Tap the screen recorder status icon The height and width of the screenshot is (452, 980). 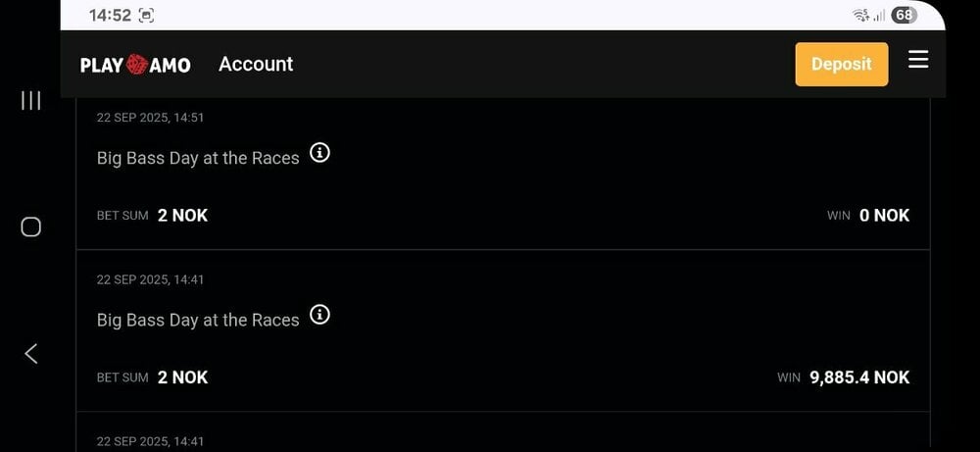point(146,16)
